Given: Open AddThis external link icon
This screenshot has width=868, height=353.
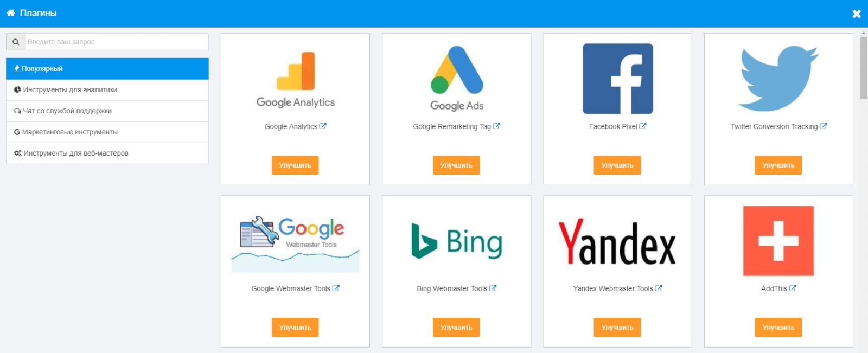Looking at the screenshot, I should 793,288.
